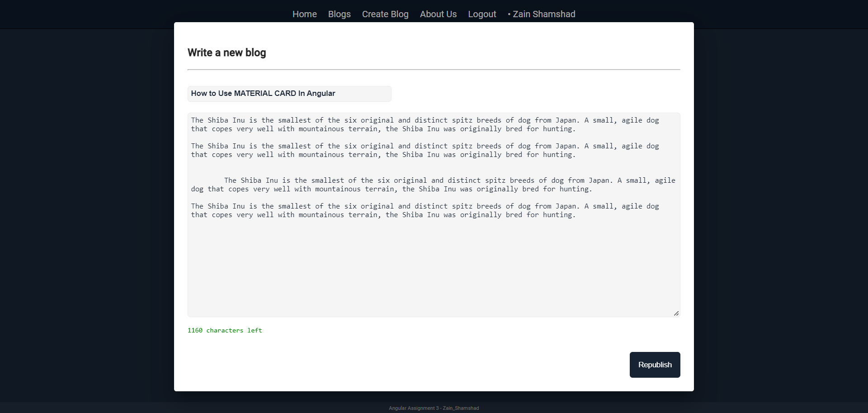868x413 pixels.
Task: Click the Zain Shamshad username label
Action: (x=544, y=14)
